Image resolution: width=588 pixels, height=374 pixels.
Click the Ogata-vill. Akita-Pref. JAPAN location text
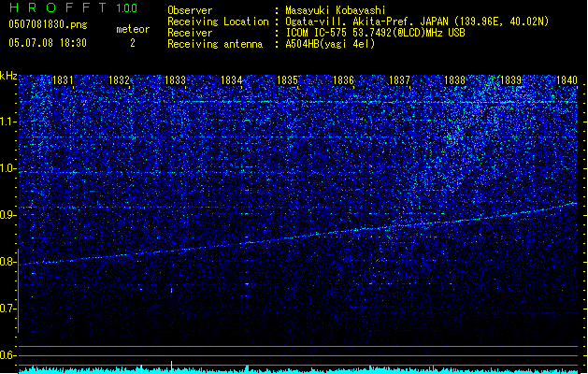[417, 22]
